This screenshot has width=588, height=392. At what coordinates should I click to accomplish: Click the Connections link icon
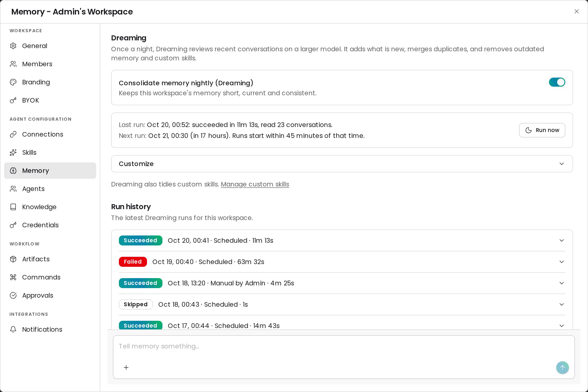tap(13, 134)
